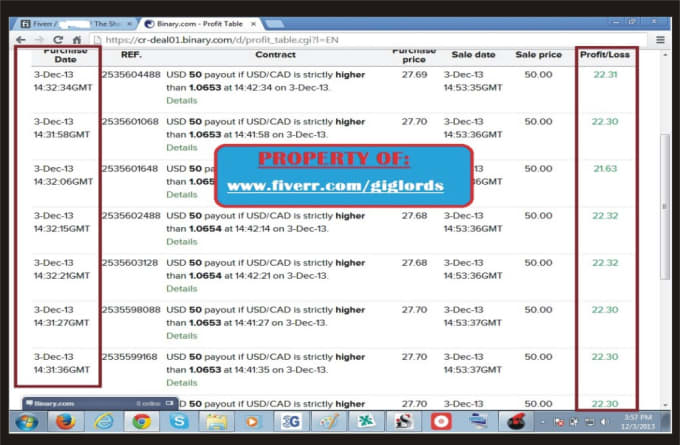Click purchase date 3-Dec-13 14:32:34GMT
Screen dimensions: 680x445
coord(63,81)
